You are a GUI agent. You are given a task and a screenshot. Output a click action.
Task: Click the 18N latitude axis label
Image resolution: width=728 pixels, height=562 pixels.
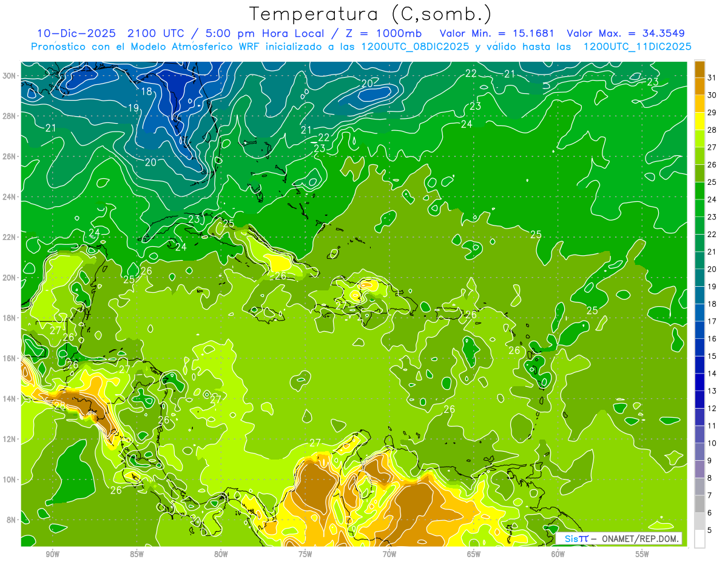[8, 318]
